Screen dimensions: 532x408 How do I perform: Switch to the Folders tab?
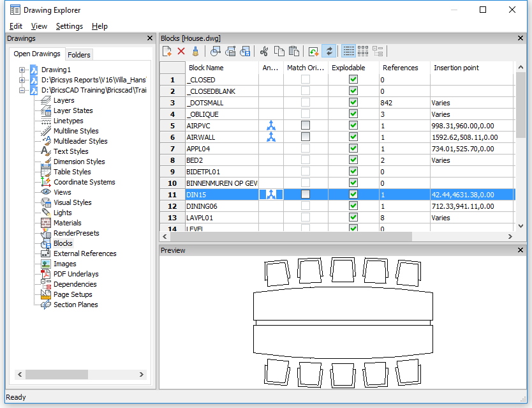[x=80, y=55]
